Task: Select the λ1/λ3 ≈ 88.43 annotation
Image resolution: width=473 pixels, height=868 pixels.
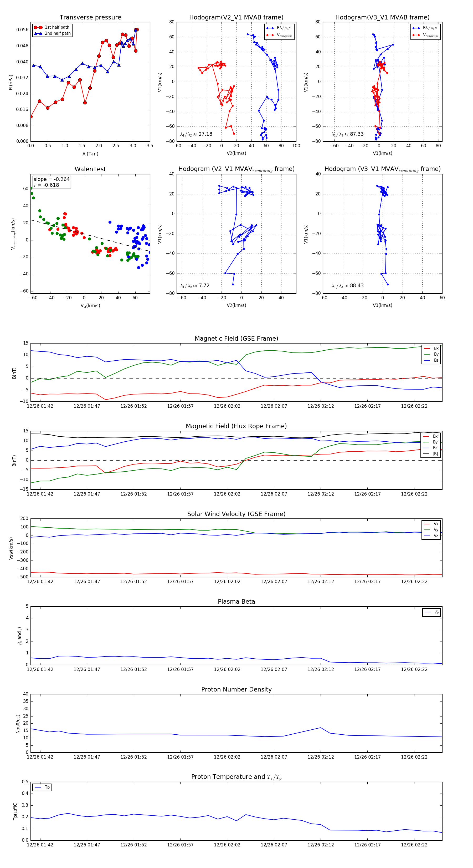Action: click(x=347, y=286)
